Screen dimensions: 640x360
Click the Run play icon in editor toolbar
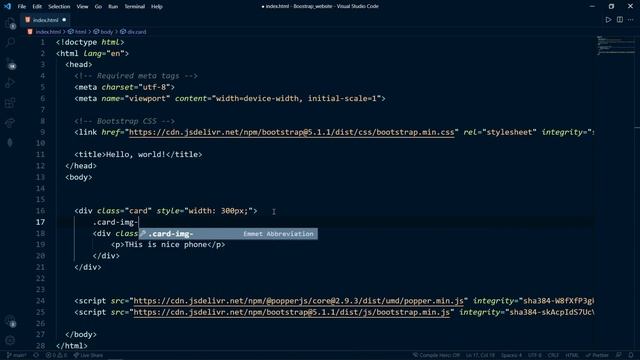(608, 20)
